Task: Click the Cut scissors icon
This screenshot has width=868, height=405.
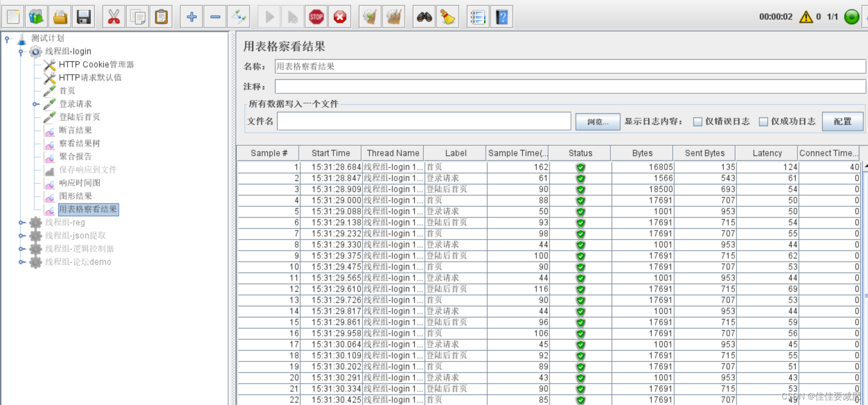Action: 114,17
